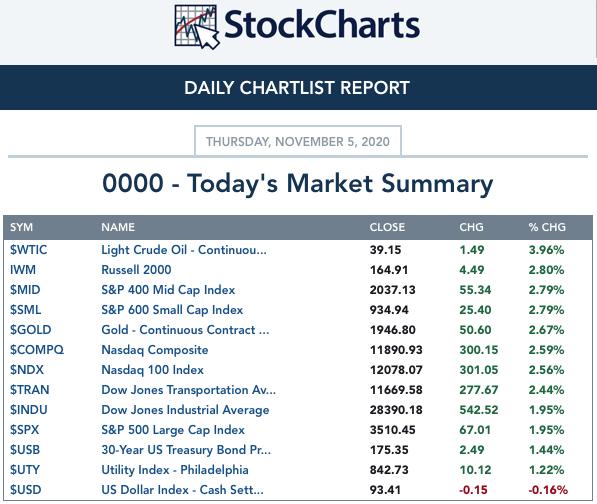Click the Nasdaq Composite name link
597x504 pixels.
155,350
